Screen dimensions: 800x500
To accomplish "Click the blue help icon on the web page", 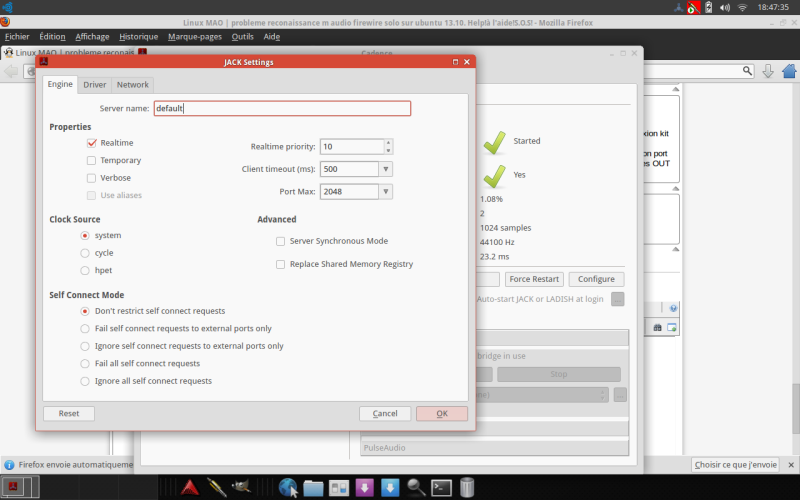I will (673, 308).
